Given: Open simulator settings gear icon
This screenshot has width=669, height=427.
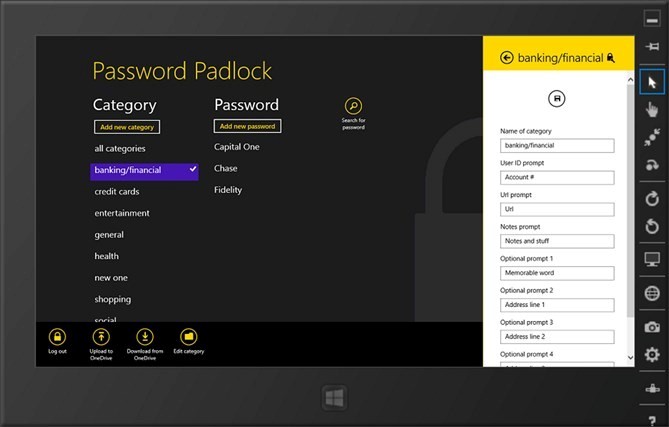Looking at the screenshot, I should 652,354.
